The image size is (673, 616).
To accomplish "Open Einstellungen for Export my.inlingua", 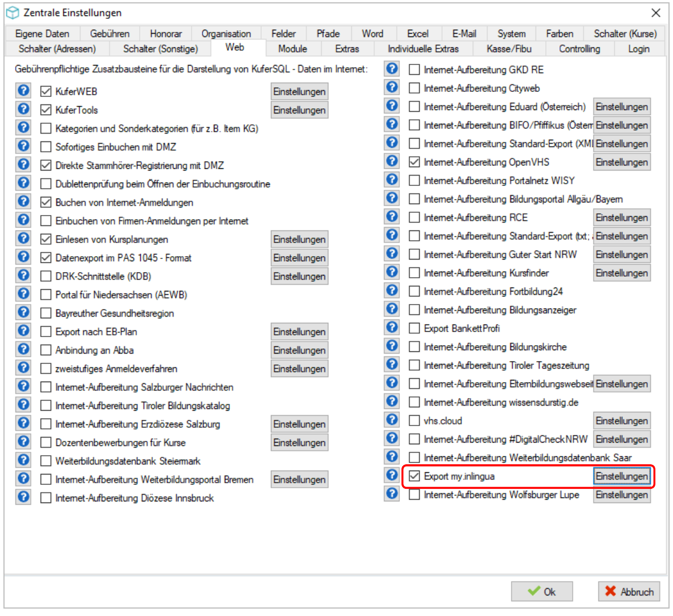I will tap(622, 476).
